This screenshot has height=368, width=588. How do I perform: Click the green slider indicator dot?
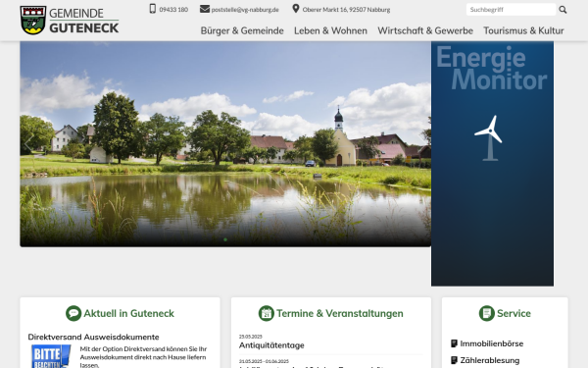point(225,239)
